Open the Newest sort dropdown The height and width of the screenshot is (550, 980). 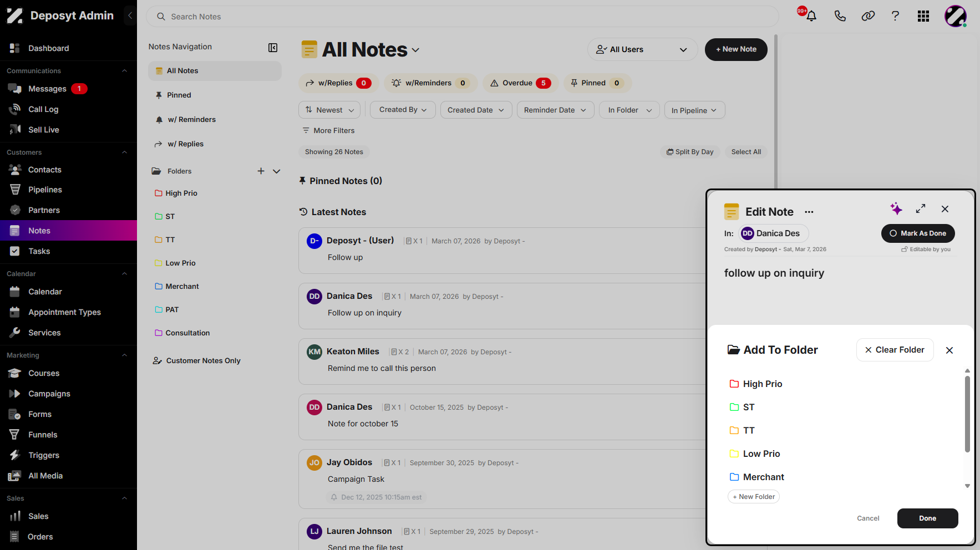tap(329, 110)
